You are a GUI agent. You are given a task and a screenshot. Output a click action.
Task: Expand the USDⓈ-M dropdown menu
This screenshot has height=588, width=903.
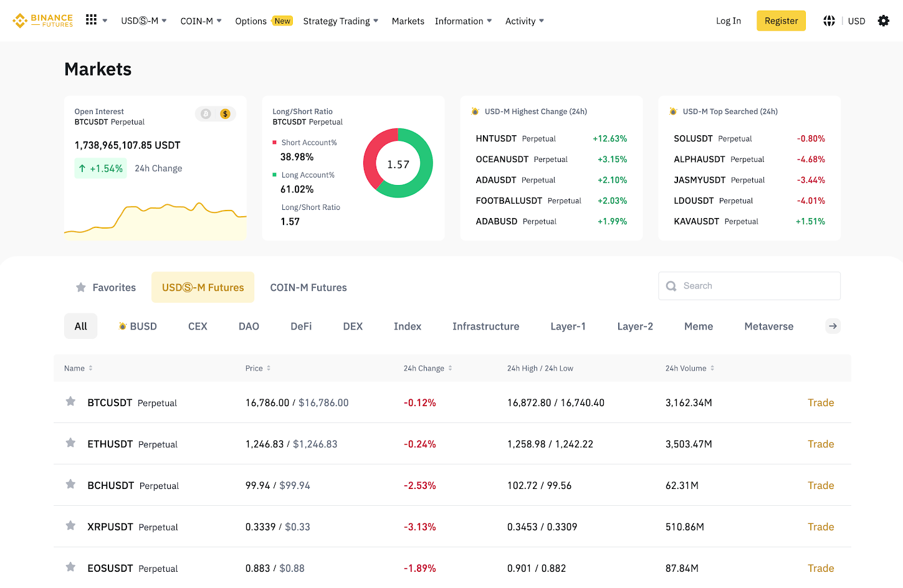144,21
